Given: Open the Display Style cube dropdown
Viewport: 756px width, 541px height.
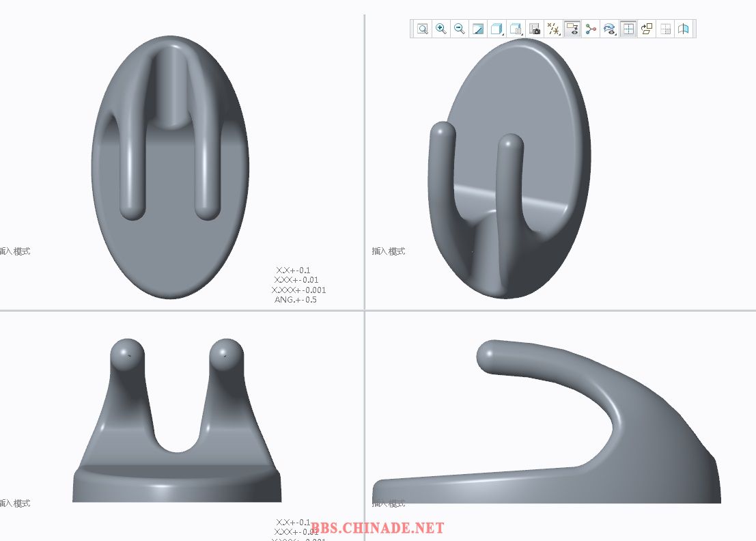Looking at the screenshot, I should pos(496,29).
